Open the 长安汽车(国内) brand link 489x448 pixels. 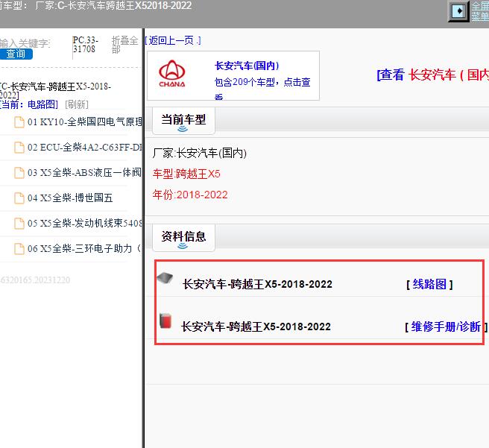click(247, 66)
